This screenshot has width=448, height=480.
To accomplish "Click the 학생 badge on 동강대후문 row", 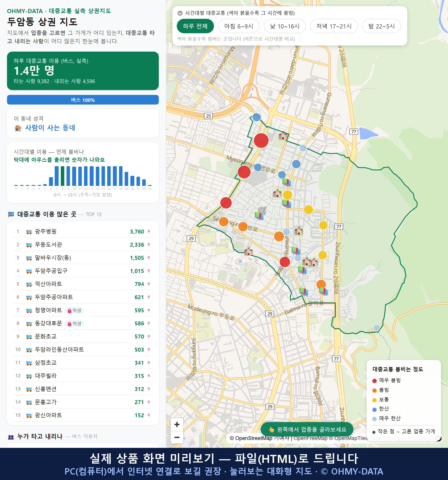I will click(x=74, y=324).
